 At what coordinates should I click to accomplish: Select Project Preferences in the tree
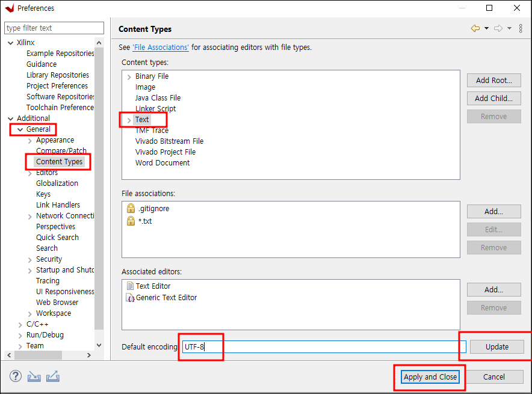(x=57, y=86)
